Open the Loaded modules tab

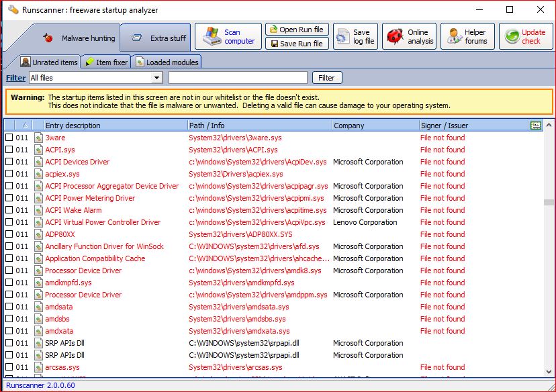pyautogui.click(x=167, y=62)
